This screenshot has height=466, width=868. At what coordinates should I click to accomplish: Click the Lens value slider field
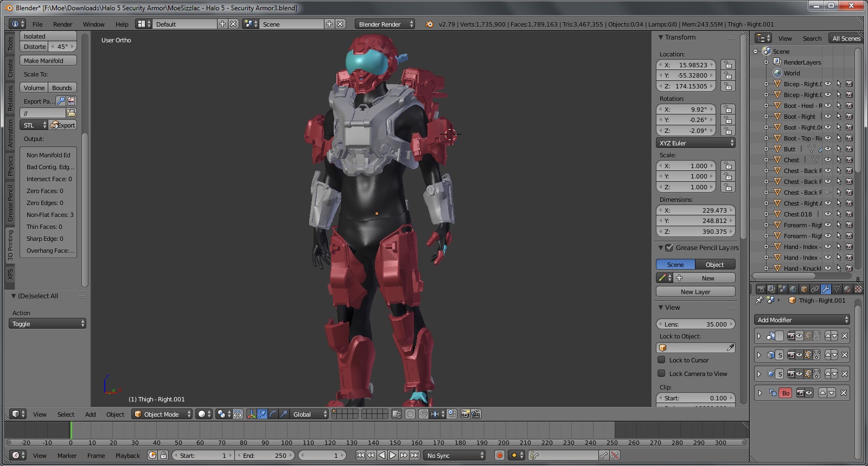click(695, 324)
